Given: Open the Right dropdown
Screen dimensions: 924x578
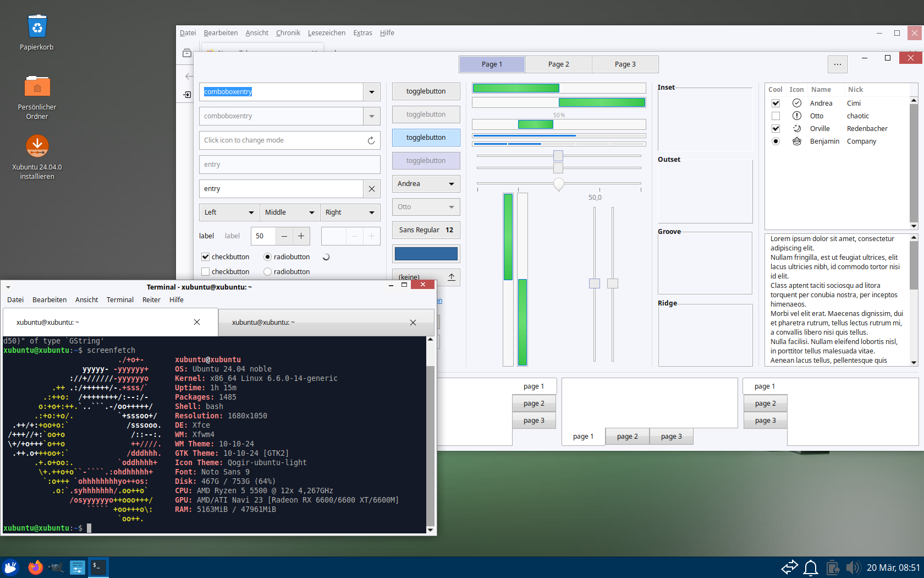Looking at the screenshot, I should click(350, 212).
